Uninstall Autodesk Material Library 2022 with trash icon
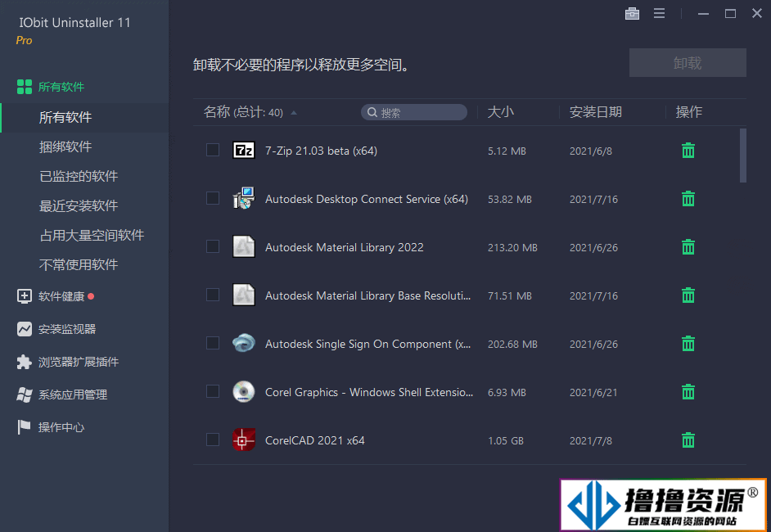This screenshot has width=771, height=532. [688, 247]
